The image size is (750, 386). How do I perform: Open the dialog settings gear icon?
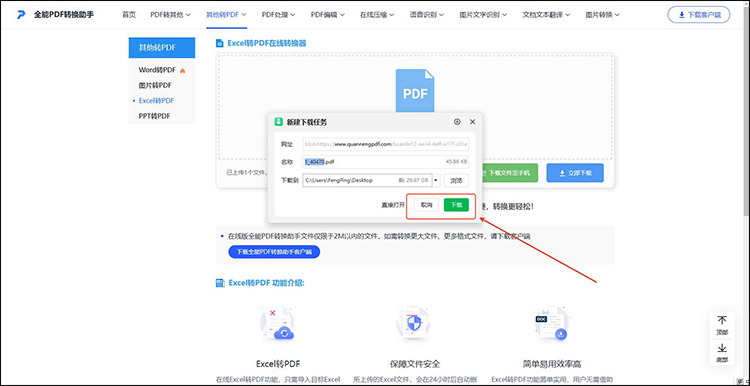tap(457, 122)
